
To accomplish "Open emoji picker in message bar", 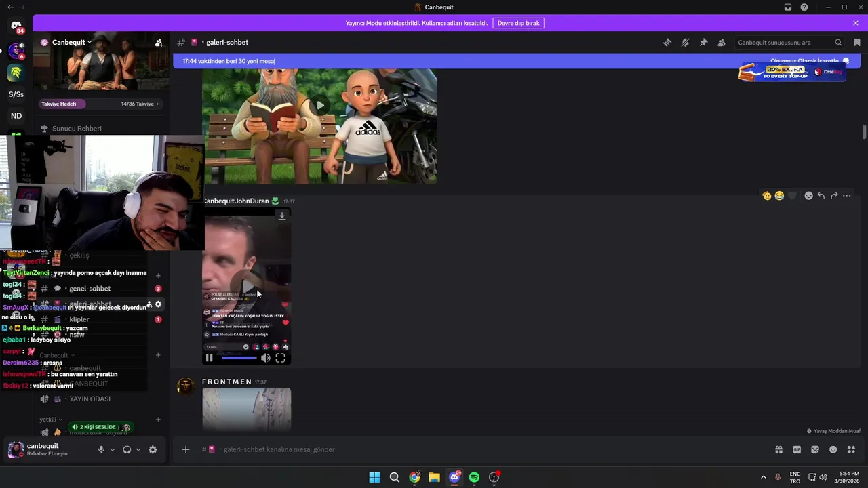I will point(833,449).
